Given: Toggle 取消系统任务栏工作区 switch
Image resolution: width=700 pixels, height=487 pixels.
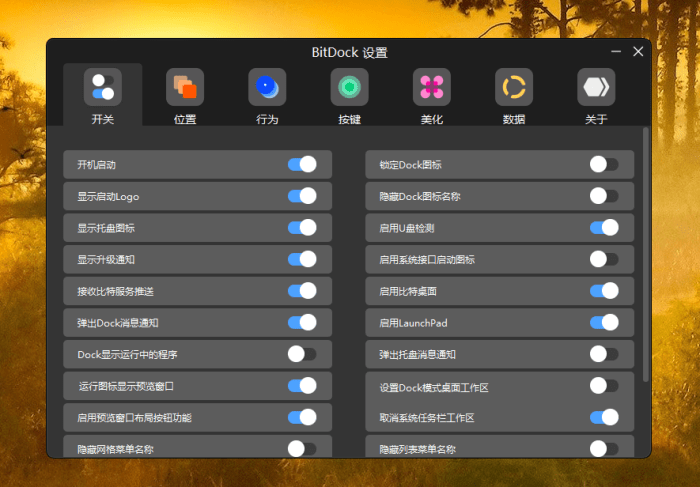Looking at the screenshot, I should 604,417.
